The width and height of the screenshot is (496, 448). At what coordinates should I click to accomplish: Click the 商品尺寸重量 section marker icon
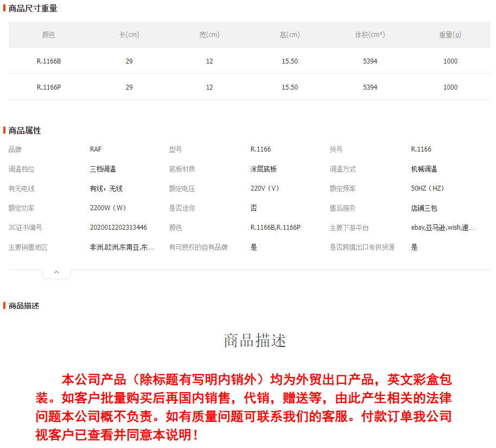(x=3, y=8)
